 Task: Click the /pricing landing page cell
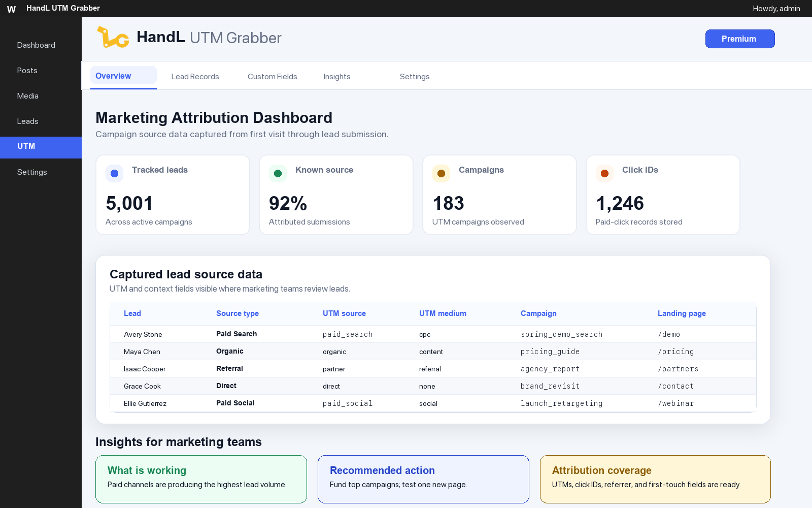[x=676, y=352]
